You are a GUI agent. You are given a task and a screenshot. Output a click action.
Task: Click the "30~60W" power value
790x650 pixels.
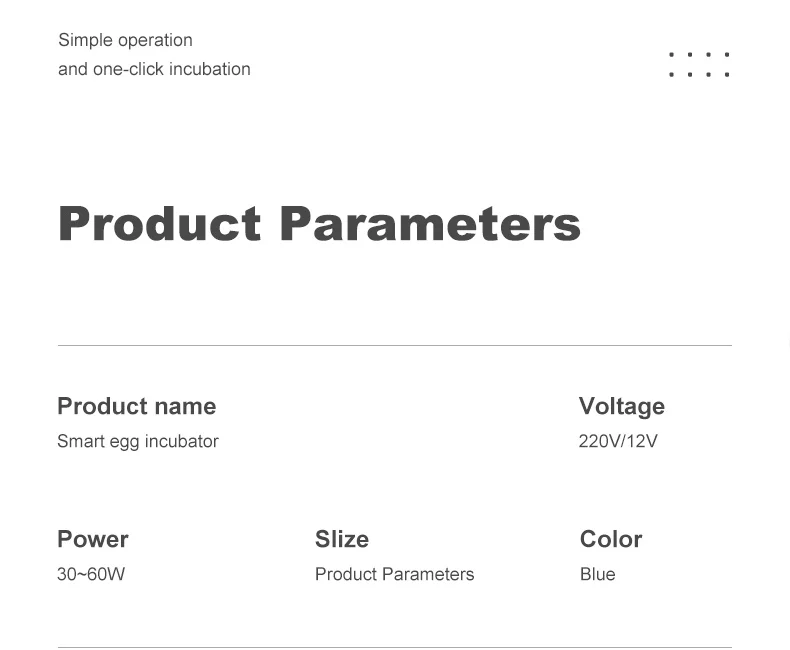point(91,574)
